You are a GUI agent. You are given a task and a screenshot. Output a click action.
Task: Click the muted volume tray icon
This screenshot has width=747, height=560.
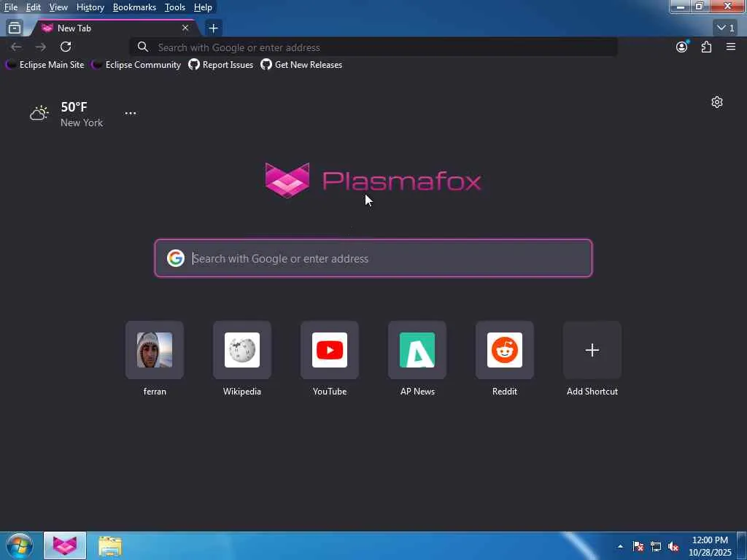pos(673,546)
